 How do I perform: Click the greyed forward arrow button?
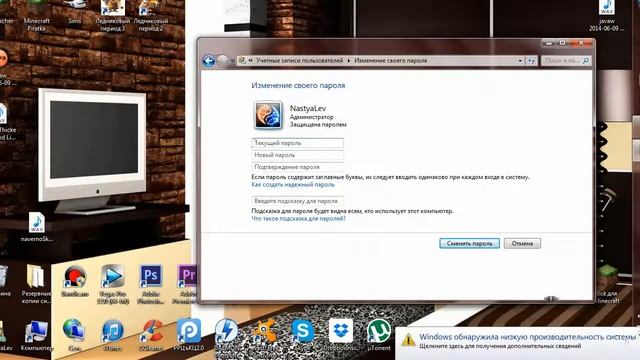coord(222,61)
